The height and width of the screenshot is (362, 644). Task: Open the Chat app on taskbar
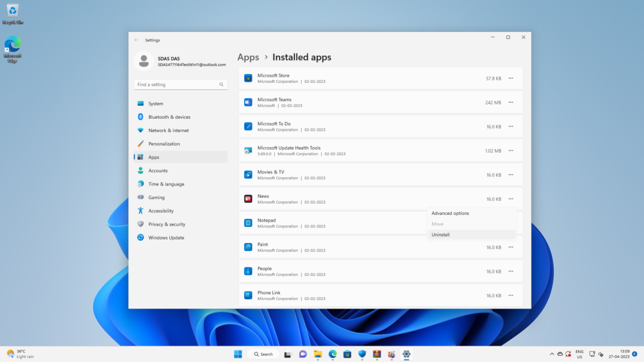point(303,354)
